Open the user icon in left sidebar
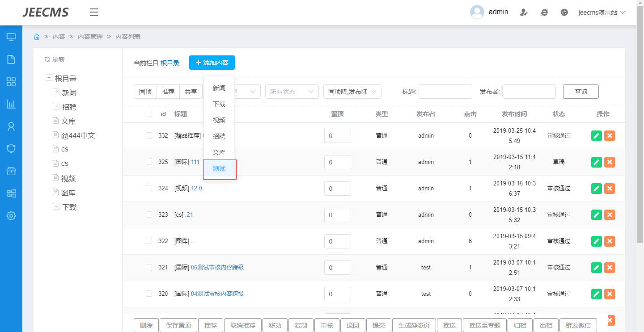This screenshot has height=332, width=644. coord(11,126)
